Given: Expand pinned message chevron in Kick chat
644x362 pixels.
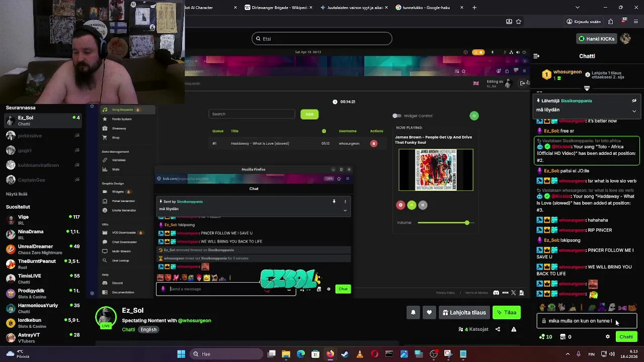Looking at the screenshot, I should [x=634, y=111].
